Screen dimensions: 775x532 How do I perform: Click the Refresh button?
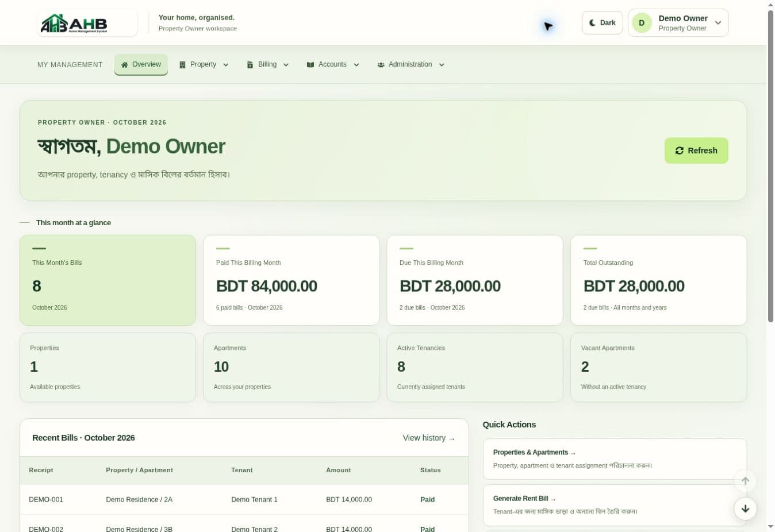(x=696, y=151)
